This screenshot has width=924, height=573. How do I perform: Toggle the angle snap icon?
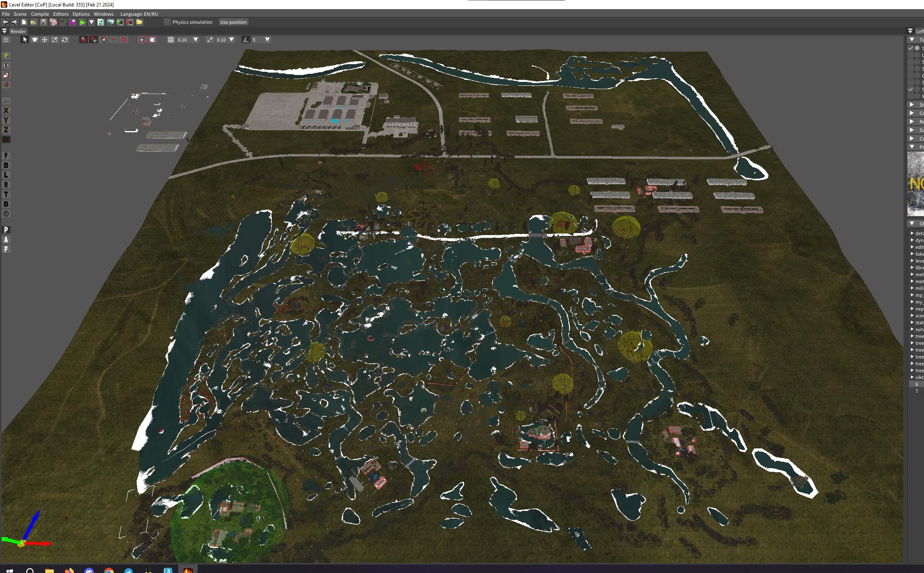245,40
